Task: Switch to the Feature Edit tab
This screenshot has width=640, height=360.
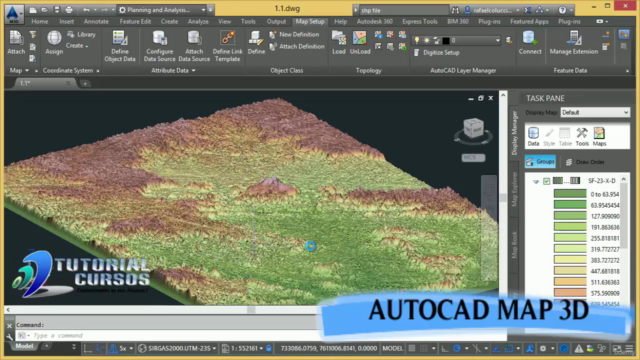Action: coord(135,21)
